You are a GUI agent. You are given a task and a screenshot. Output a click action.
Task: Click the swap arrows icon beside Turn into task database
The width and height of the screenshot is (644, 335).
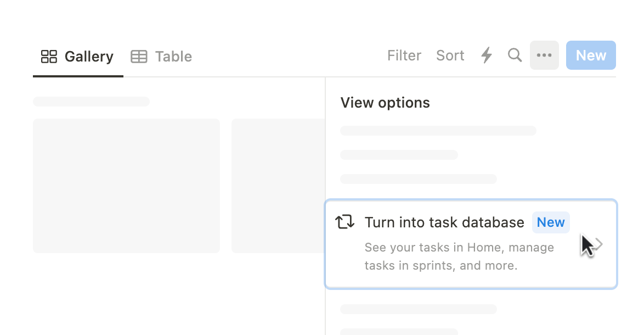point(344,222)
